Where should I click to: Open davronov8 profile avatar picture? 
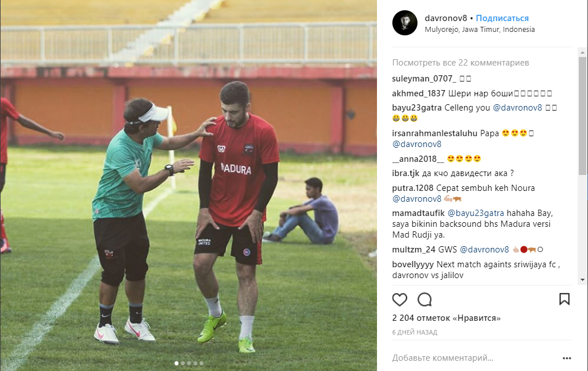[404, 23]
